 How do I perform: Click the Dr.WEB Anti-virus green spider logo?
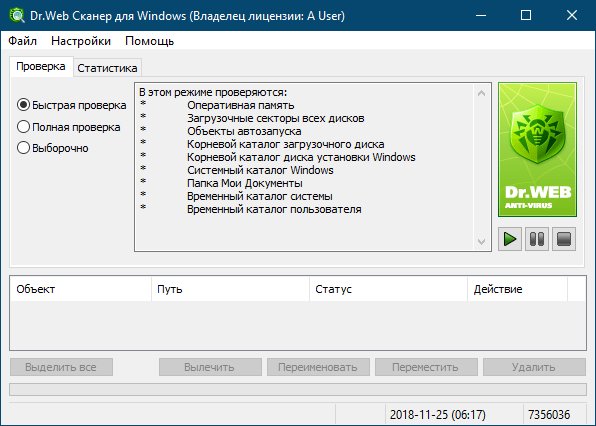coord(537,150)
